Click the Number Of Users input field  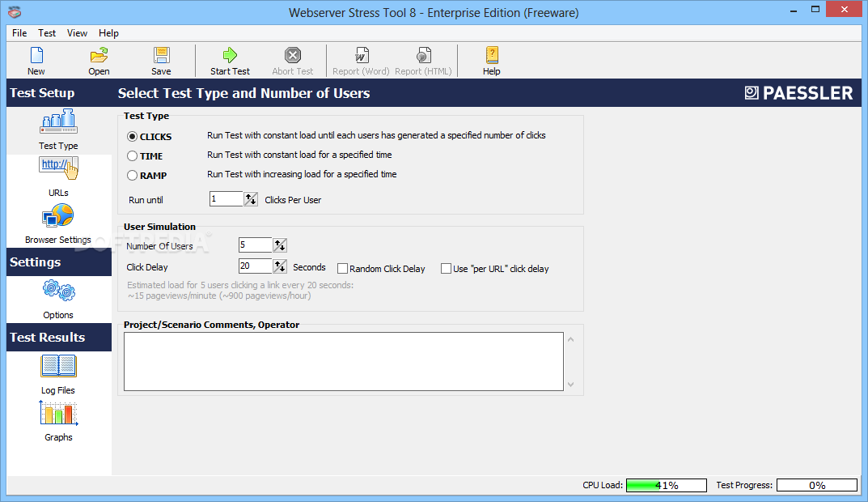(255, 245)
